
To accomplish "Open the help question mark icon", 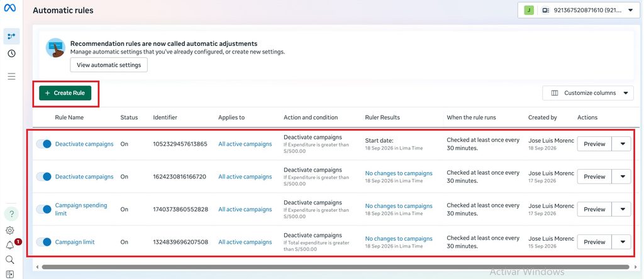I will (x=11, y=214).
